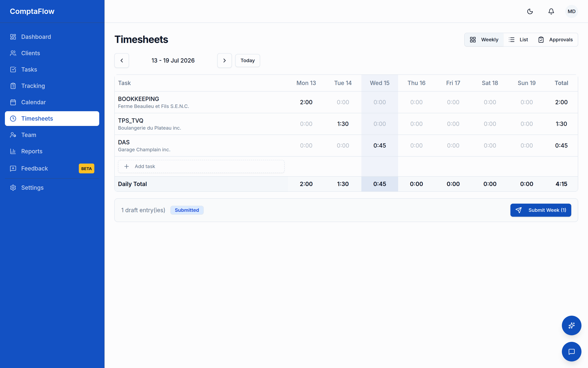Edit TPS_TVQ Saturday 0:00 cell

(x=490, y=124)
